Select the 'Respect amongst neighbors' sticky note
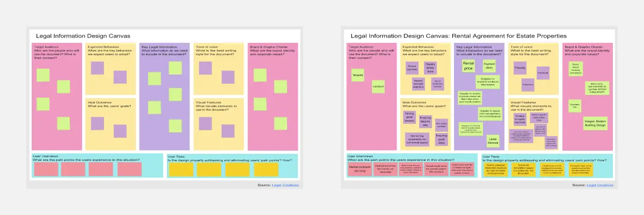Viewport: 644px width, 215px height. coord(419,83)
